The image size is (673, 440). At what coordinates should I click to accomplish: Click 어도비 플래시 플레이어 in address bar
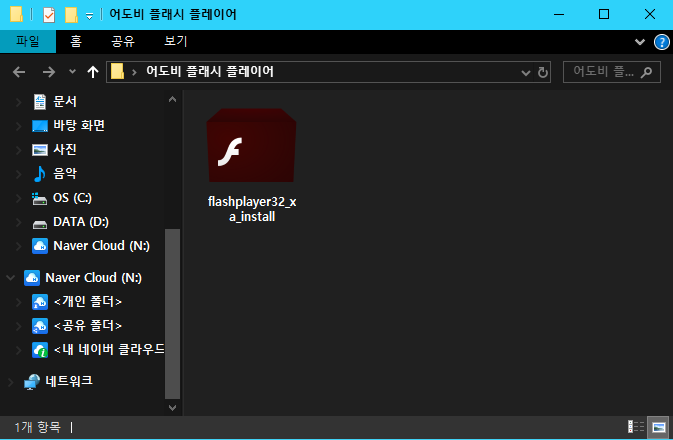(210, 71)
